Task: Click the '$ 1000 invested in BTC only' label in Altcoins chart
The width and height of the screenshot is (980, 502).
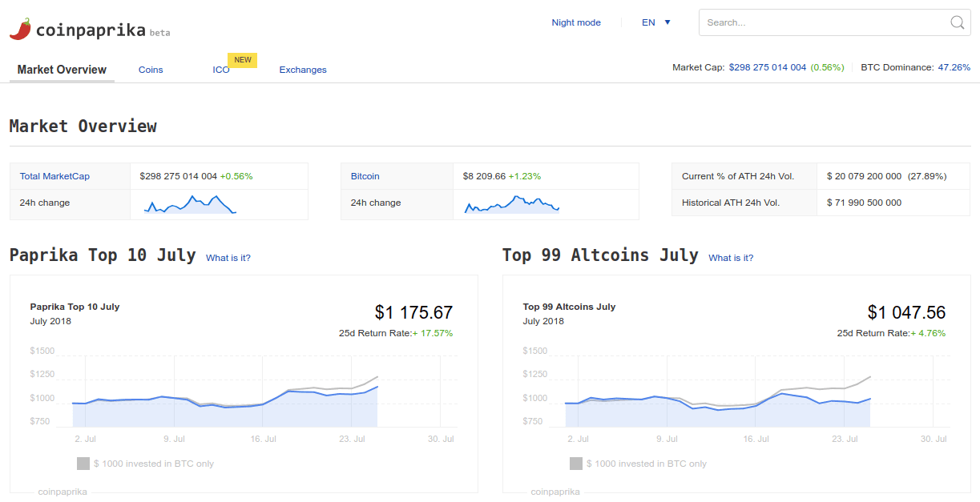Action: tap(647, 464)
